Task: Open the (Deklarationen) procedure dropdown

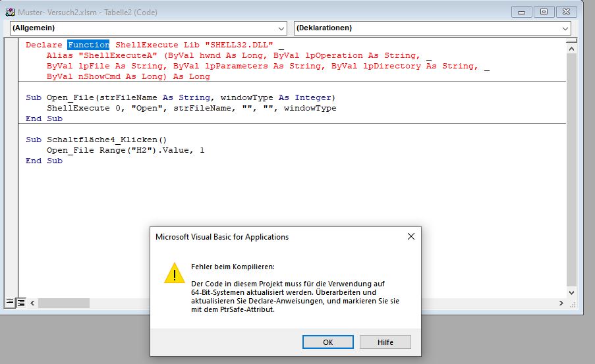Action: [x=565, y=28]
